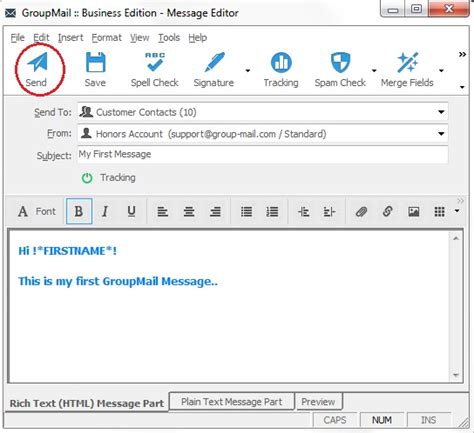Align text to the right
Viewport: 474px width, 433px height.
tap(215, 212)
